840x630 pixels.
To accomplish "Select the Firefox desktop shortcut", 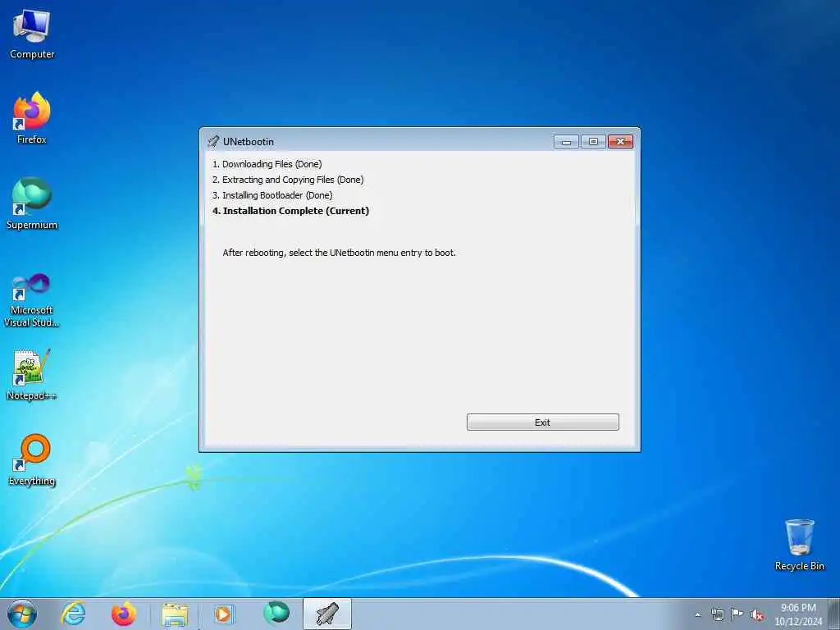I will [32, 118].
